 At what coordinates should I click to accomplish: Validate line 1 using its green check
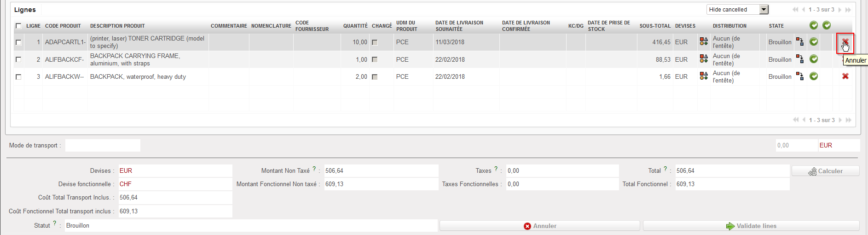(814, 42)
